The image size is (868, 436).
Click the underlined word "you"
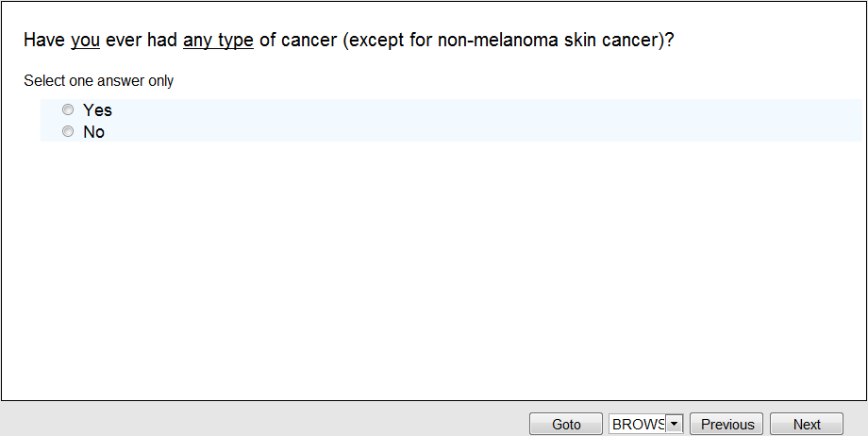tap(86, 42)
